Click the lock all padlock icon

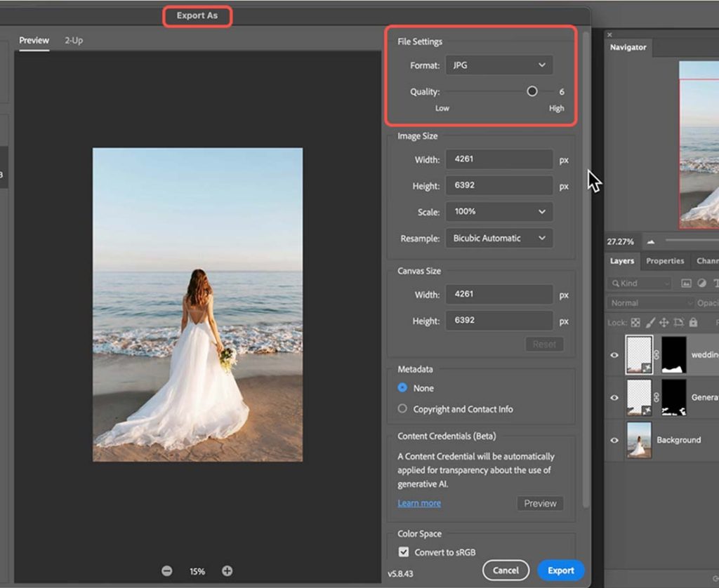click(x=693, y=323)
